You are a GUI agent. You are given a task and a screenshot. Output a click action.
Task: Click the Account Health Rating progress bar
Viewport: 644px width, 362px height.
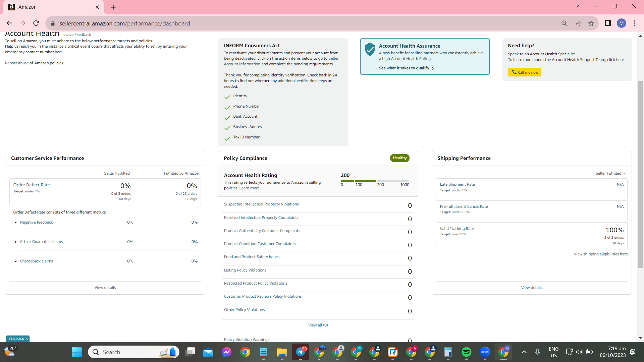coord(375,181)
